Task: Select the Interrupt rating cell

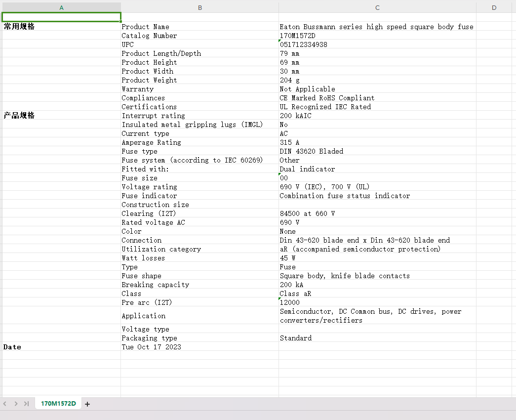Action: click(x=200, y=115)
